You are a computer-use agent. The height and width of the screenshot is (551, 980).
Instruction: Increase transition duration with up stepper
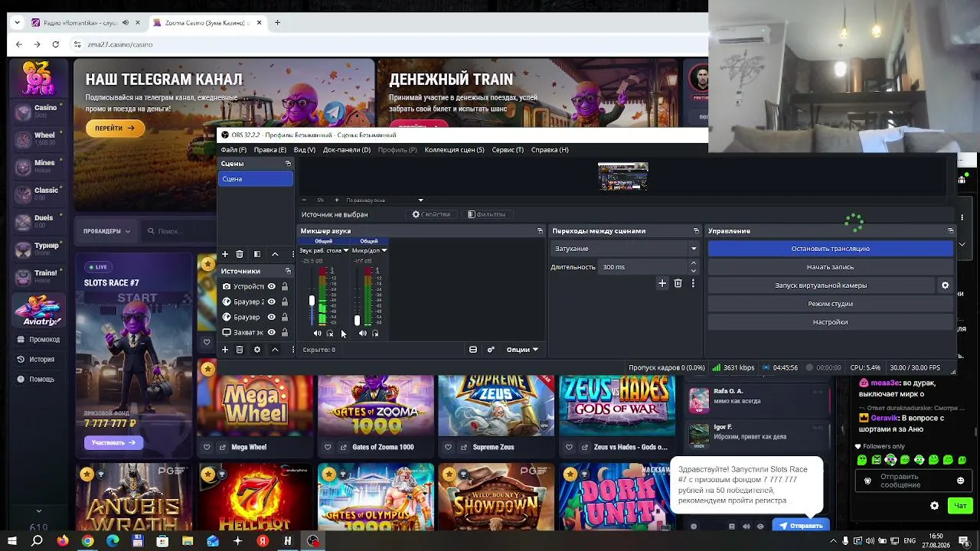click(694, 264)
